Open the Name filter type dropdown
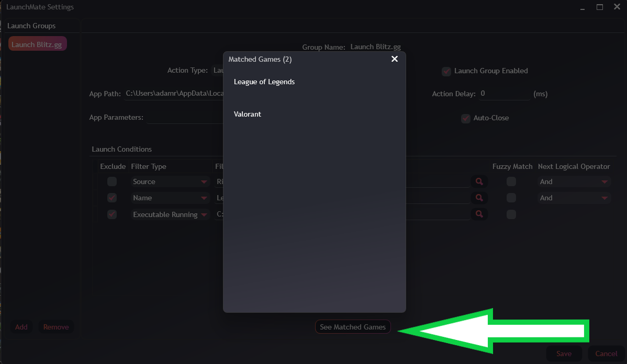 [170, 198]
